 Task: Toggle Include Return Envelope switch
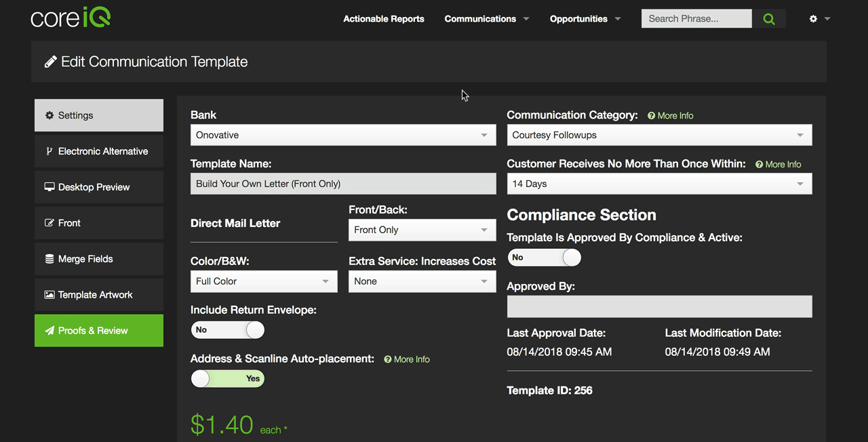click(x=228, y=330)
